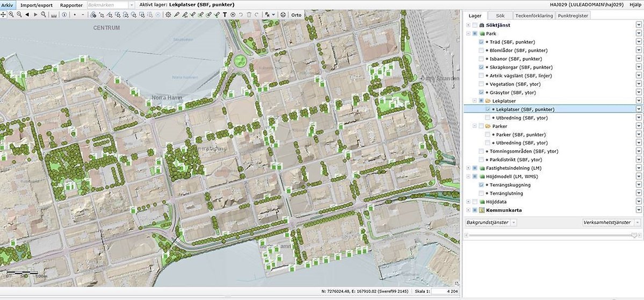The height and width of the screenshot is (300, 644).
Task: Click the circled X cancel tool
Action: tap(233, 15)
